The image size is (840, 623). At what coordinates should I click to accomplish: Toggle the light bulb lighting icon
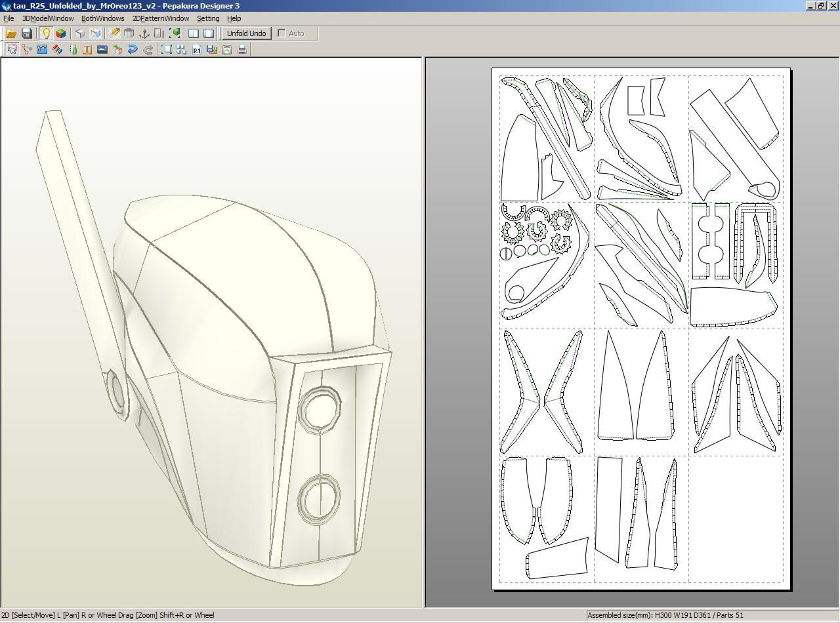[x=46, y=33]
